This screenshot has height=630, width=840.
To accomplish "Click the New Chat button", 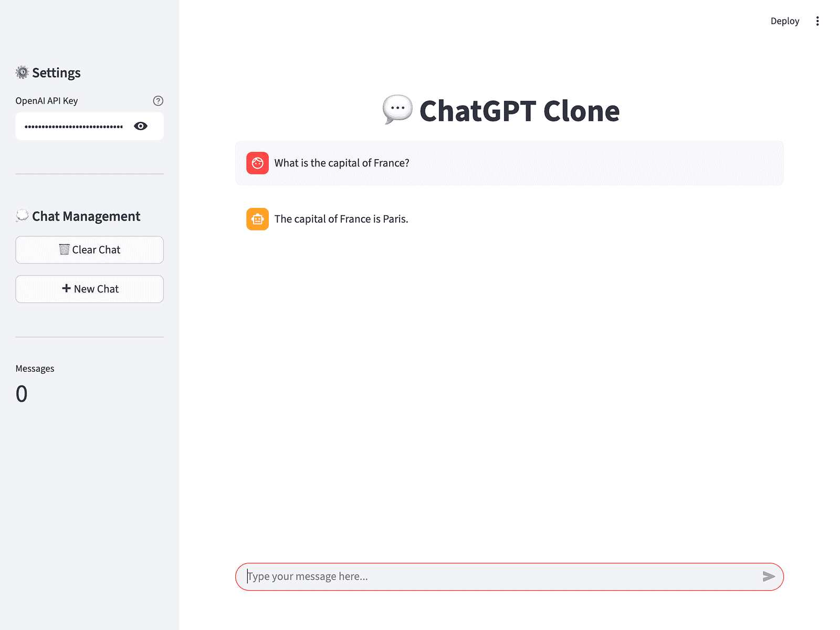I will pyautogui.click(x=89, y=289).
